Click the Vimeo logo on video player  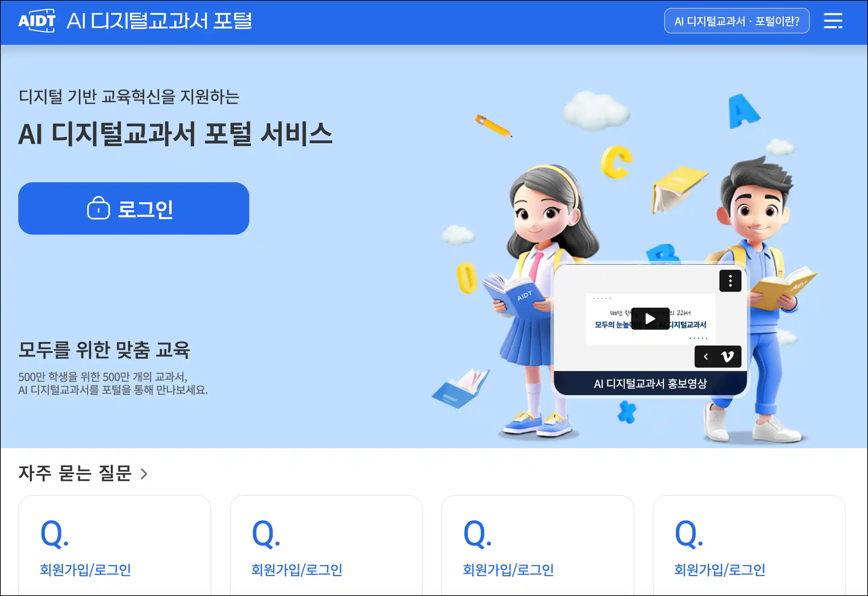click(727, 357)
